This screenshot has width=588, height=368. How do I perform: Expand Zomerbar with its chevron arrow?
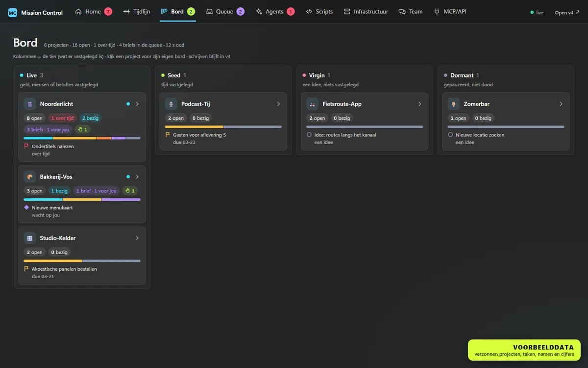561,104
